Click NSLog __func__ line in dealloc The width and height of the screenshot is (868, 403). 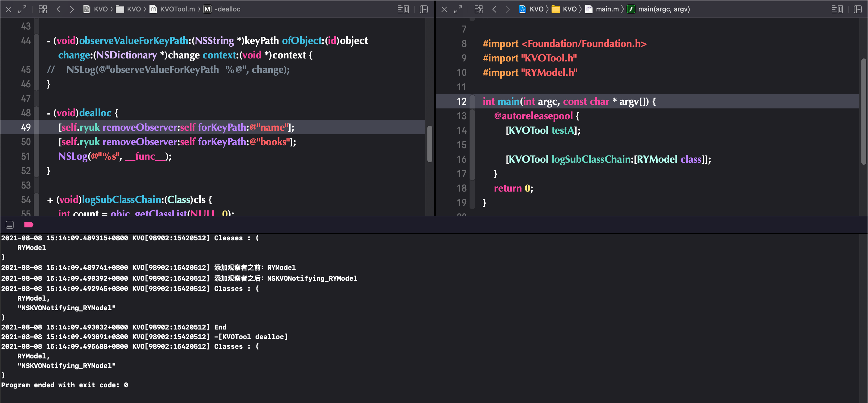pos(115,156)
